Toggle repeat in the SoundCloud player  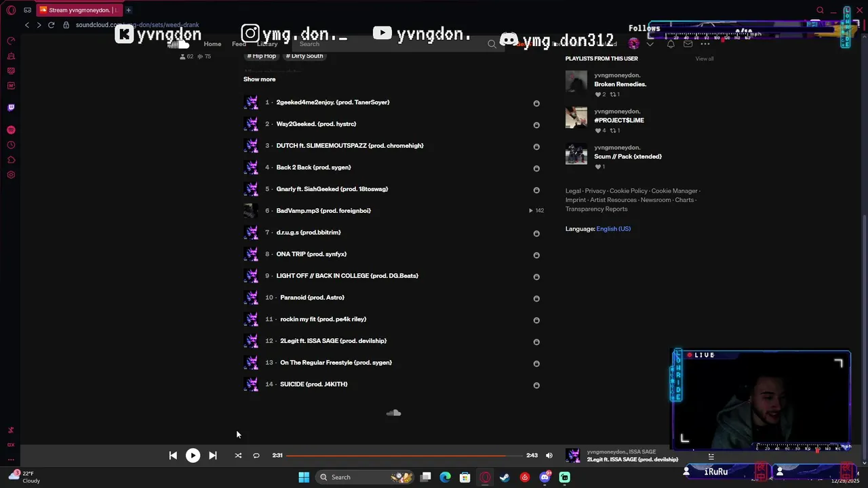tap(256, 455)
